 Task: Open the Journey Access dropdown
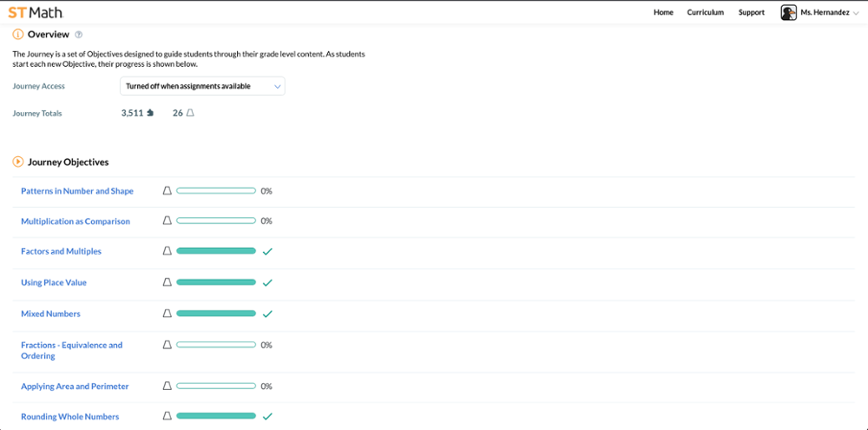[202, 86]
